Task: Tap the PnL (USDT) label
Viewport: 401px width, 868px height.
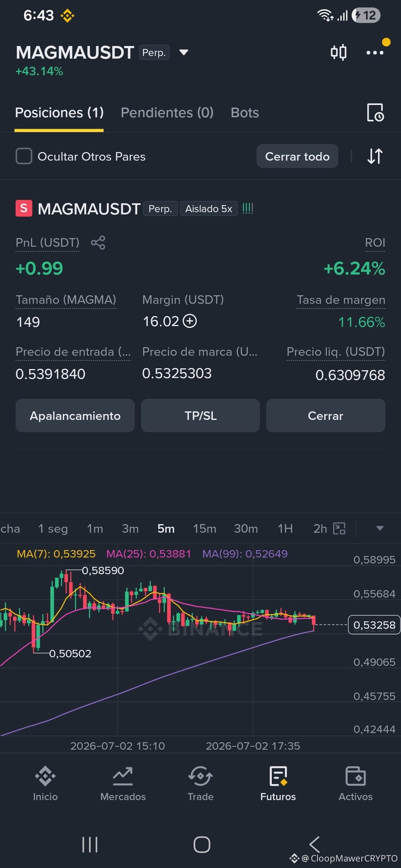Action: [48, 243]
